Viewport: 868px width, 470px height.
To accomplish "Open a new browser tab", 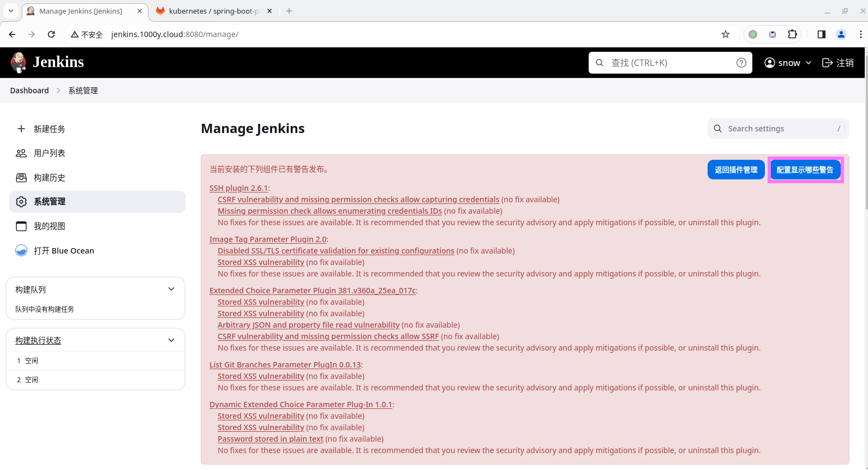I will (x=289, y=11).
